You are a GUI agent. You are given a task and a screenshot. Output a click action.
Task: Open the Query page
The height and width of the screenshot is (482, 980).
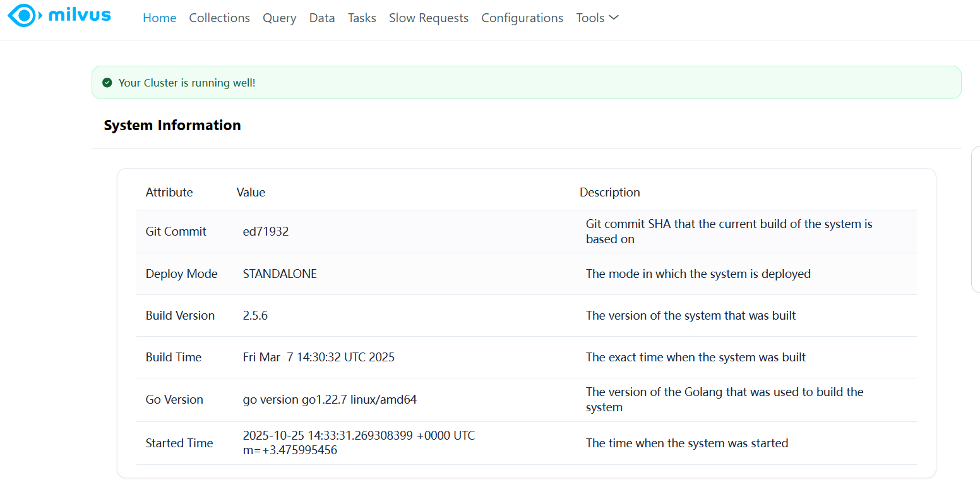pos(279,18)
